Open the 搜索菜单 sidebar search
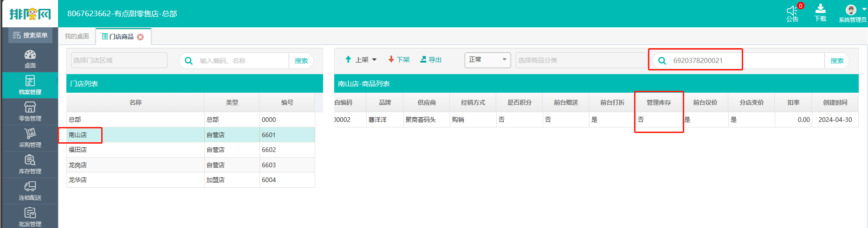 tap(30, 35)
